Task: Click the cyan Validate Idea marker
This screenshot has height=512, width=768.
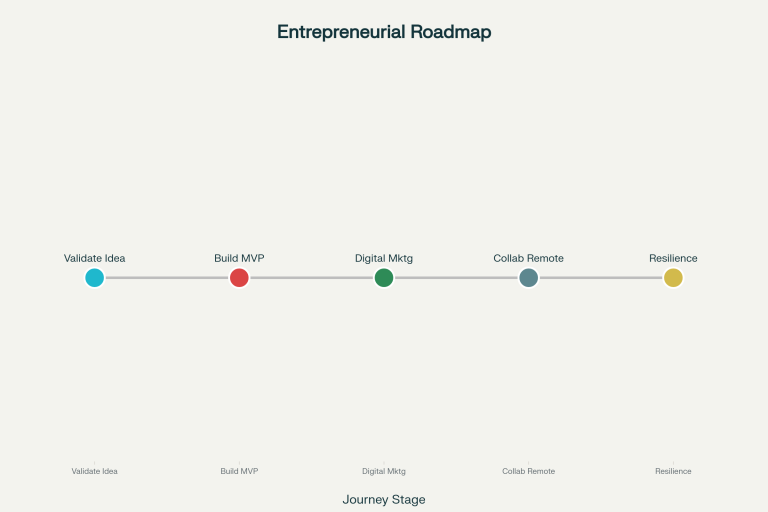Action: tap(95, 278)
